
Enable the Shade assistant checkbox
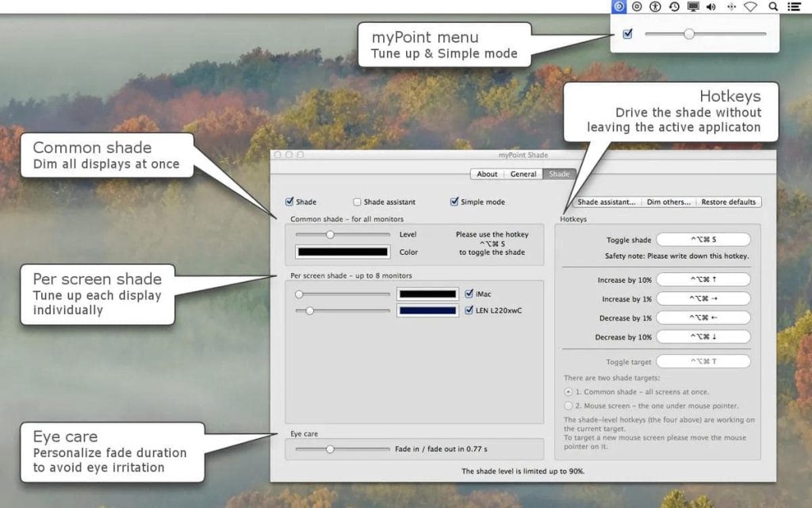point(357,202)
